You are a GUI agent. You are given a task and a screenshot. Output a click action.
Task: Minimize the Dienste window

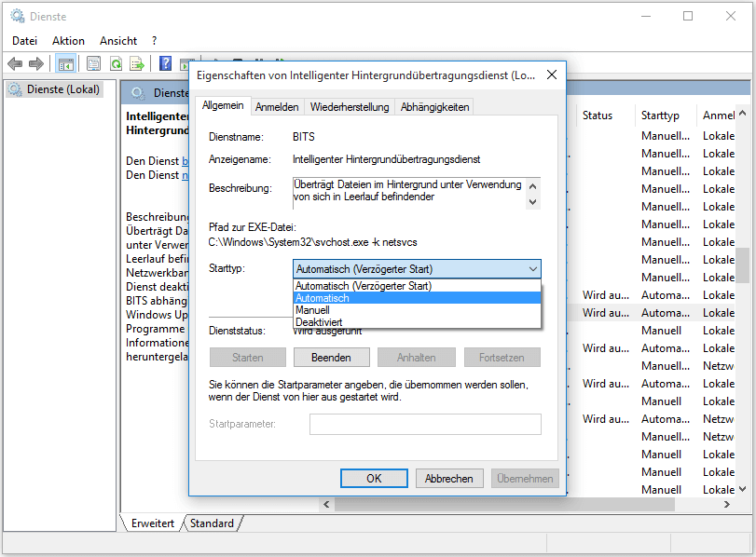point(646,16)
